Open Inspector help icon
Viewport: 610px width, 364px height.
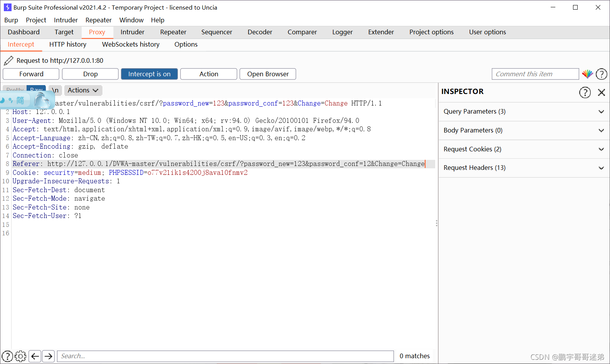pos(585,92)
